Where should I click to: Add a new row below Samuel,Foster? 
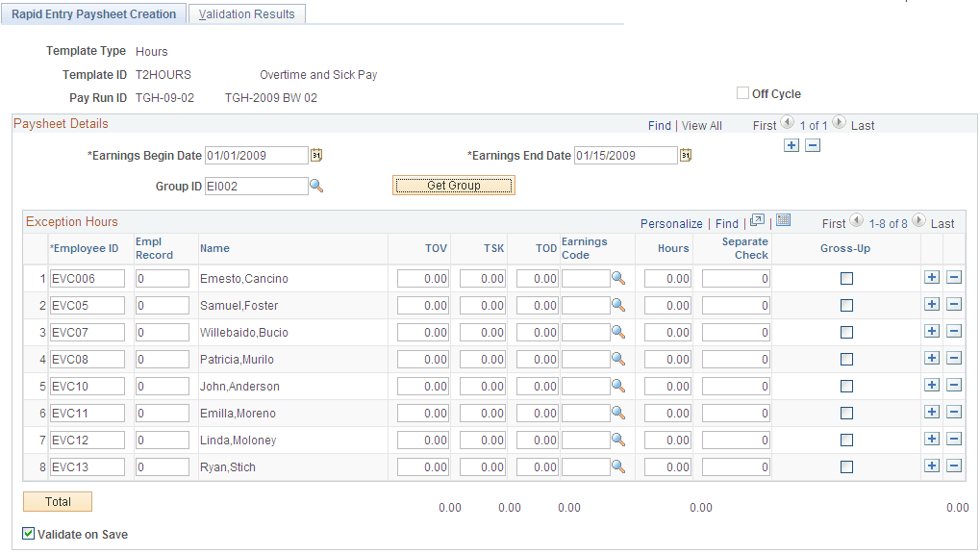[931, 304]
